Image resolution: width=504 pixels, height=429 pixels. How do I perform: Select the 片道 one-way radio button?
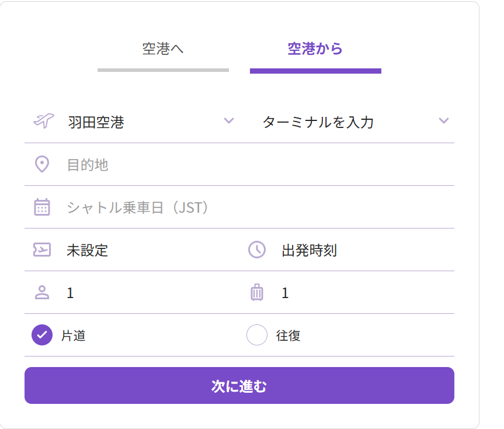(x=42, y=335)
